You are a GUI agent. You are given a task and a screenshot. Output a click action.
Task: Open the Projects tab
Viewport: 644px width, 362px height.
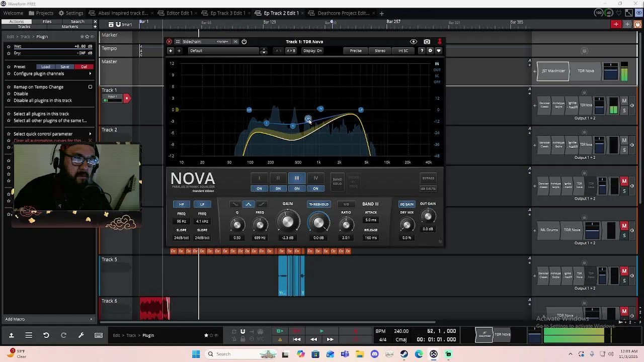click(41, 13)
